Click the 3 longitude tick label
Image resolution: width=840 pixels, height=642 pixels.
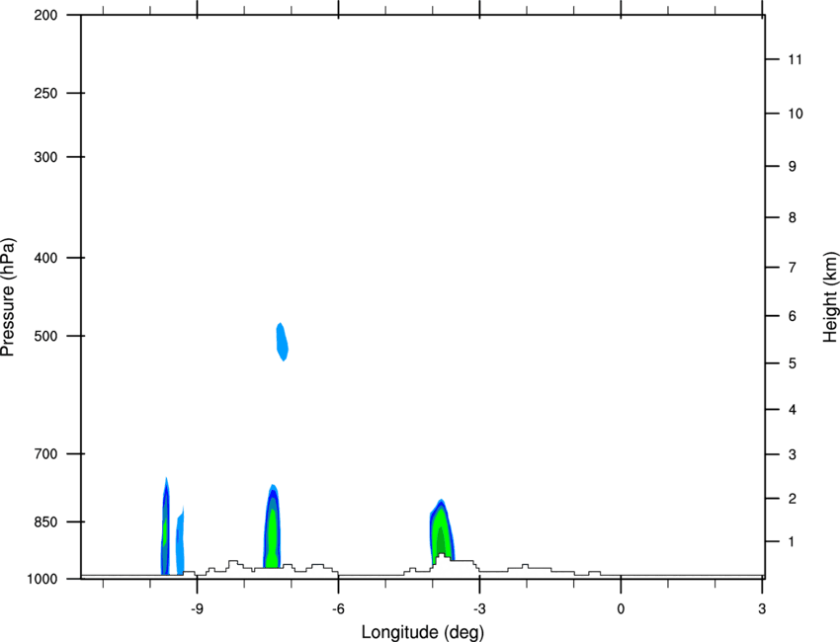point(762,608)
